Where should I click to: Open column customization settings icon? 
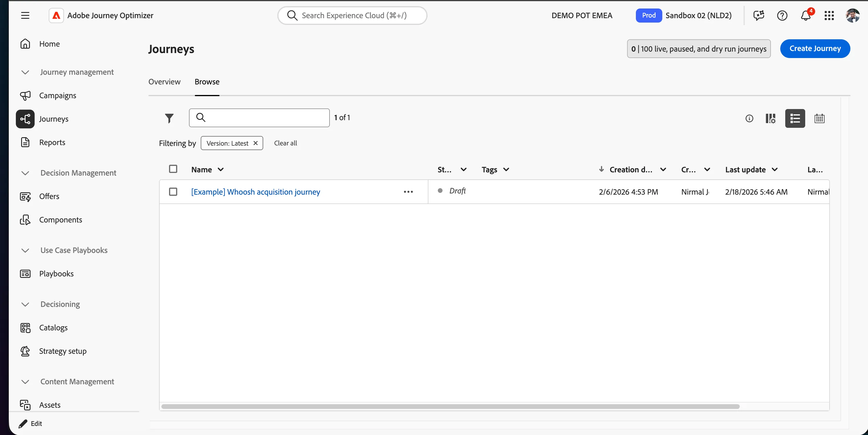pos(771,118)
